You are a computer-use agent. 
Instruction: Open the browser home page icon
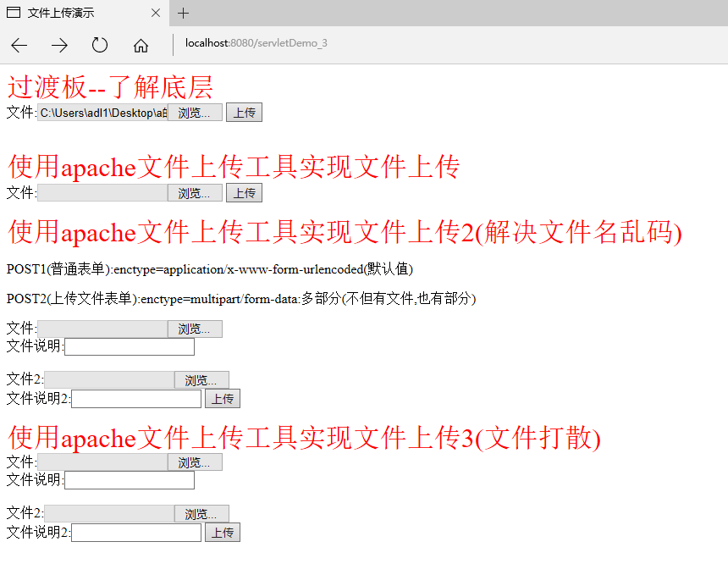point(141,46)
